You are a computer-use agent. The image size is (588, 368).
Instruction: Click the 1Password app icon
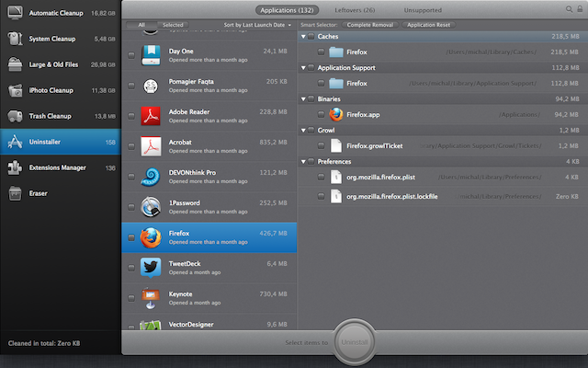pyautogui.click(x=151, y=207)
